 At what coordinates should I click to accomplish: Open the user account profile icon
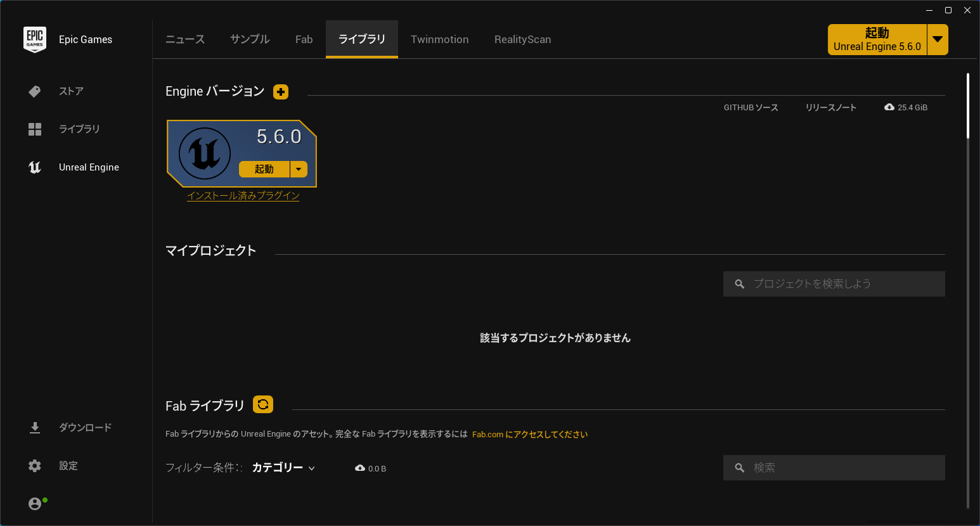coord(35,504)
